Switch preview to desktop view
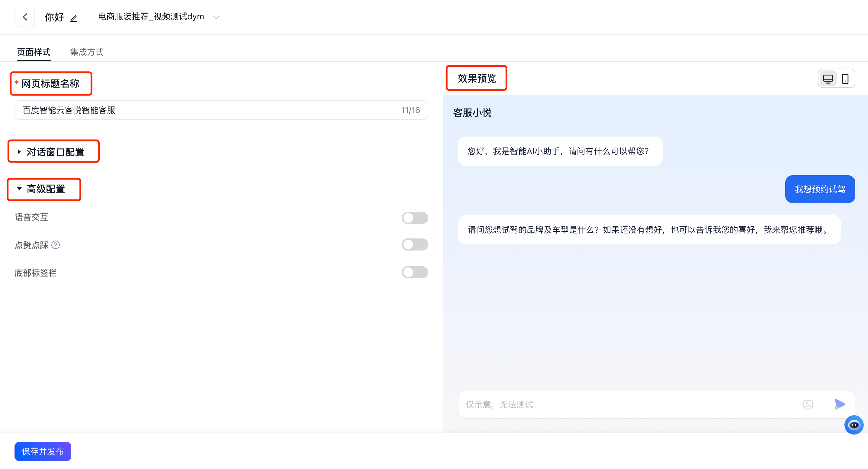This screenshot has height=469, width=868. pyautogui.click(x=828, y=78)
